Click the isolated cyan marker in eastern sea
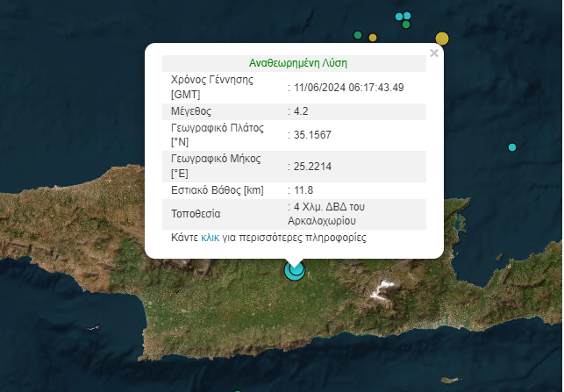Image resolution: width=564 pixels, height=392 pixels. click(x=512, y=147)
